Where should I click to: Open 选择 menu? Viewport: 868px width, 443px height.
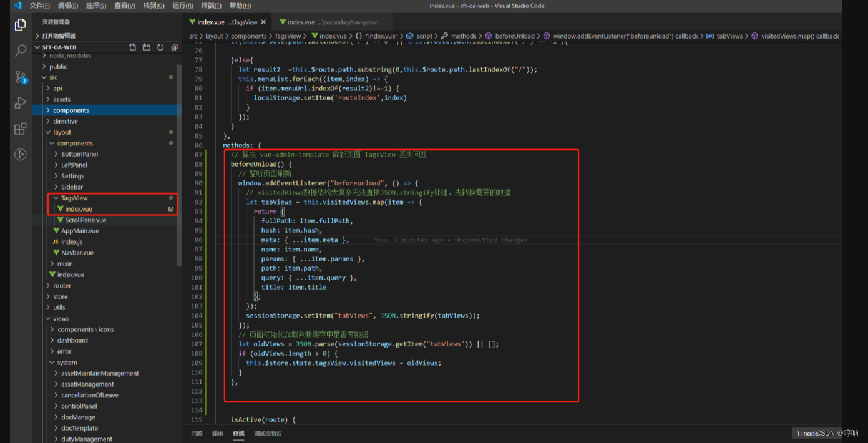pyautogui.click(x=96, y=6)
